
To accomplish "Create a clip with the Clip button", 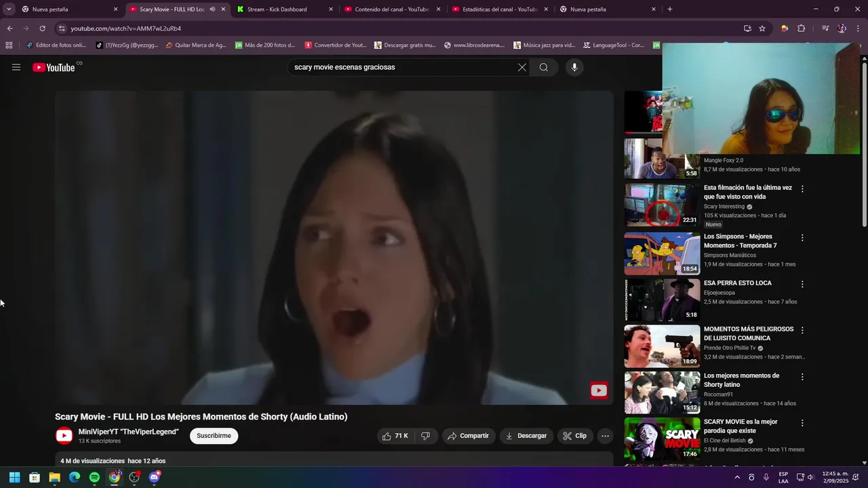I will click(x=574, y=436).
